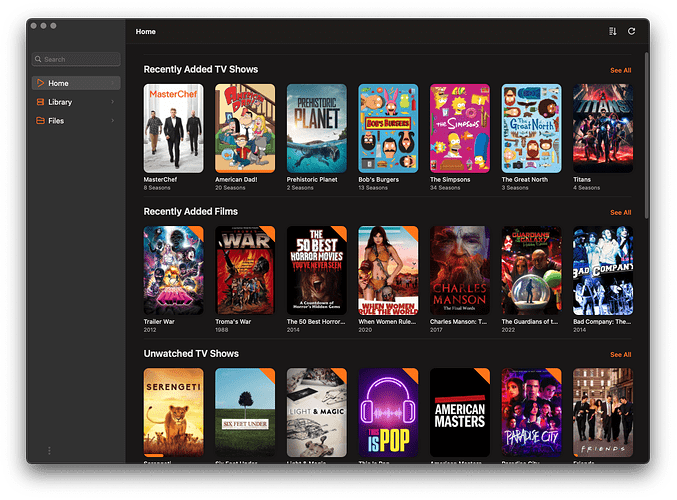
Task: Click the 'American Dad!' title text
Action: [236, 180]
